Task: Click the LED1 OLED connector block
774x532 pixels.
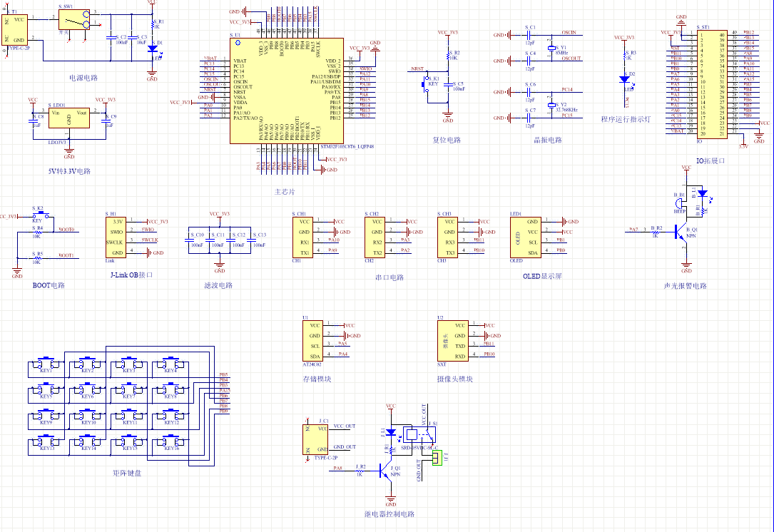Action: click(525, 237)
